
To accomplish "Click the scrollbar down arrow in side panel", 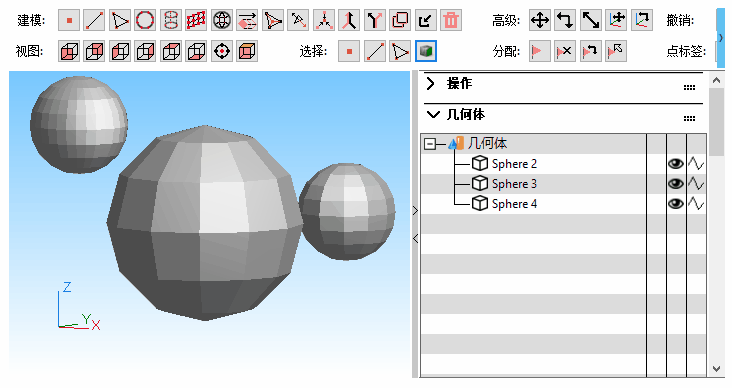I will pyautogui.click(x=717, y=369).
